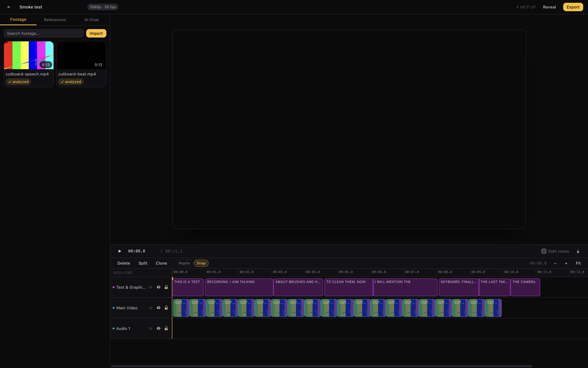Click the horizontal timeline scrollbar
The image size is (588, 368).
(x=321, y=366)
